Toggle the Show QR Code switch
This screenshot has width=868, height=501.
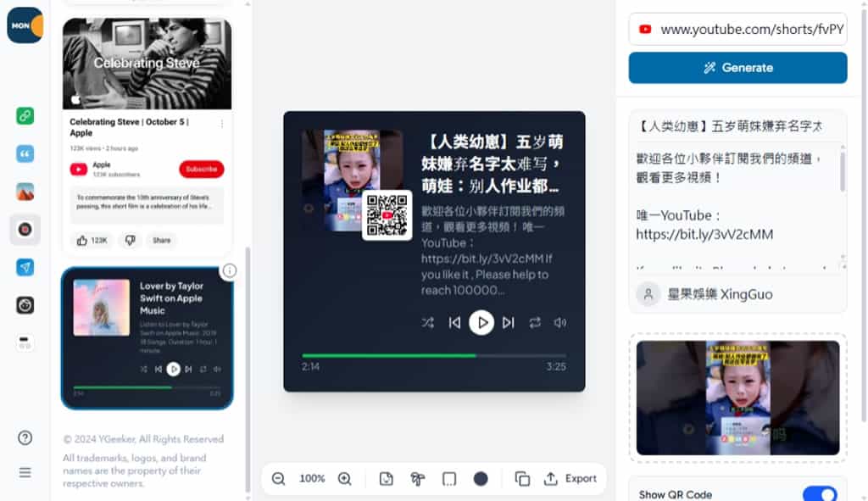[x=820, y=494]
